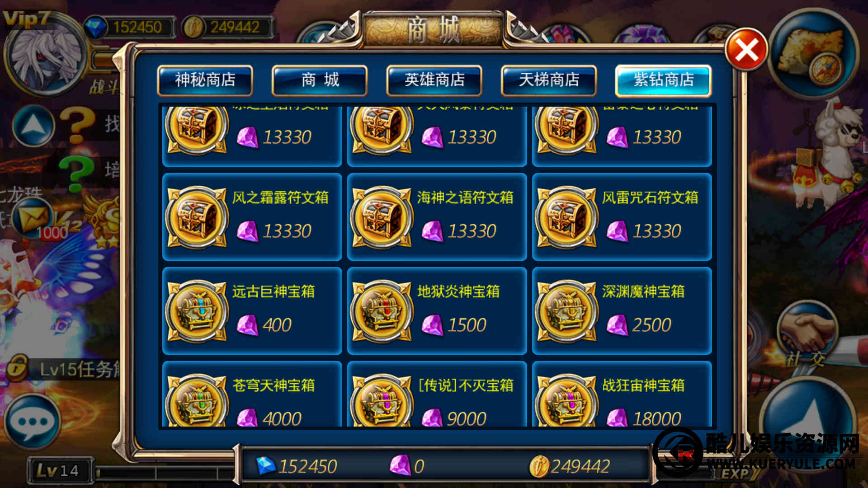The width and height of the screenshot is (868, 488).
Task: Open the 商 城 tab
Action: (320, 80)
